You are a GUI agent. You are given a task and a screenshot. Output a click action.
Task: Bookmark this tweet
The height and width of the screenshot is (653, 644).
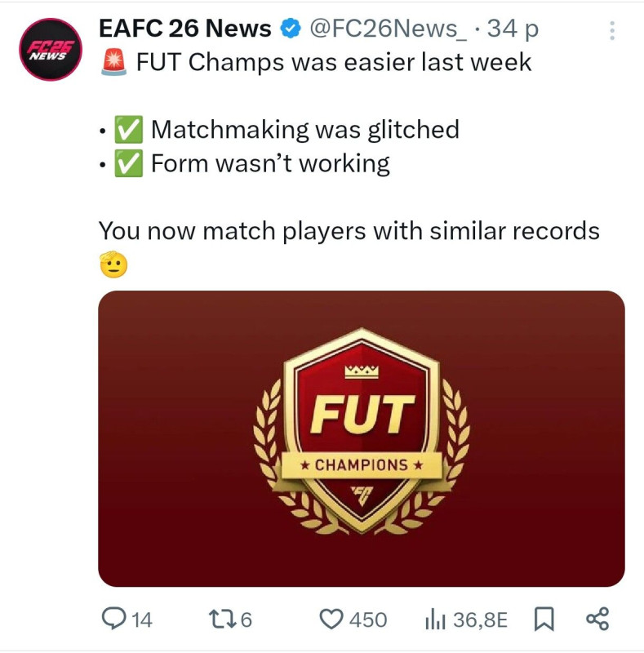[x=543, y=620]
